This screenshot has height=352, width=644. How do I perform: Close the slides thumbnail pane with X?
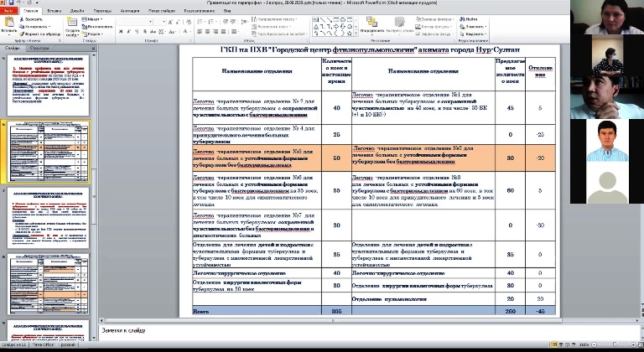click(x=93, y=49)
